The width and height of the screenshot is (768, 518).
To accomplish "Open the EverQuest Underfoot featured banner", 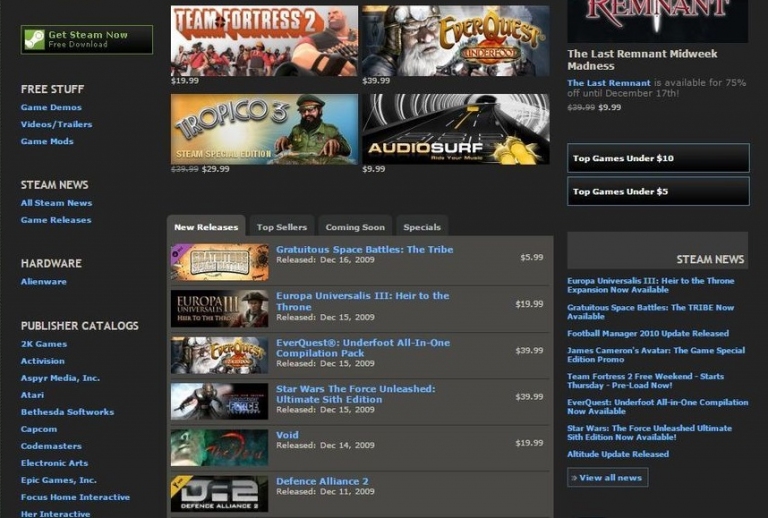I will [456, 41].
